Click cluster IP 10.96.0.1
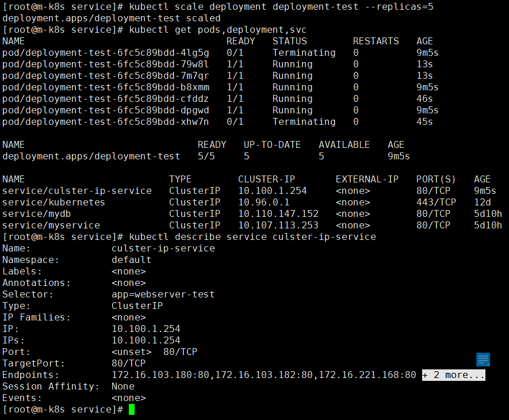Viewport: 509px width, 420px height. 263,203
